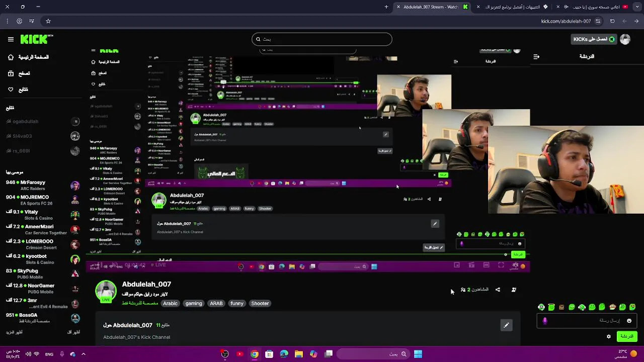The image size is (644, 362).
Task: Open a new browser tab
Action: coord(386,7)
